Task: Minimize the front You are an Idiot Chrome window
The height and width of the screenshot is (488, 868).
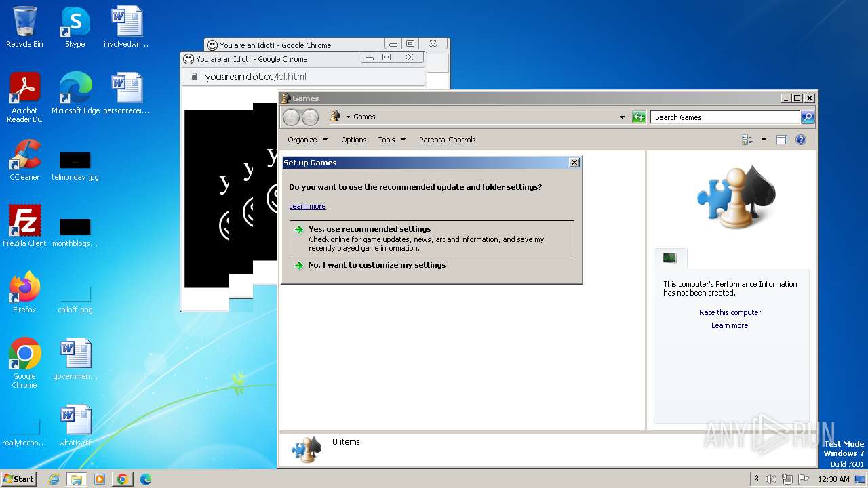Action: coord(370,58)
